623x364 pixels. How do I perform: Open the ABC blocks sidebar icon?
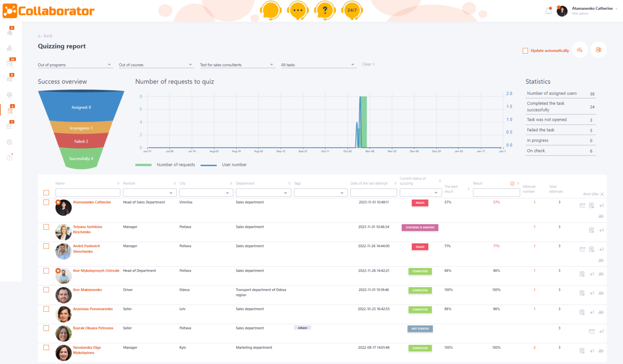pos(9,48)
